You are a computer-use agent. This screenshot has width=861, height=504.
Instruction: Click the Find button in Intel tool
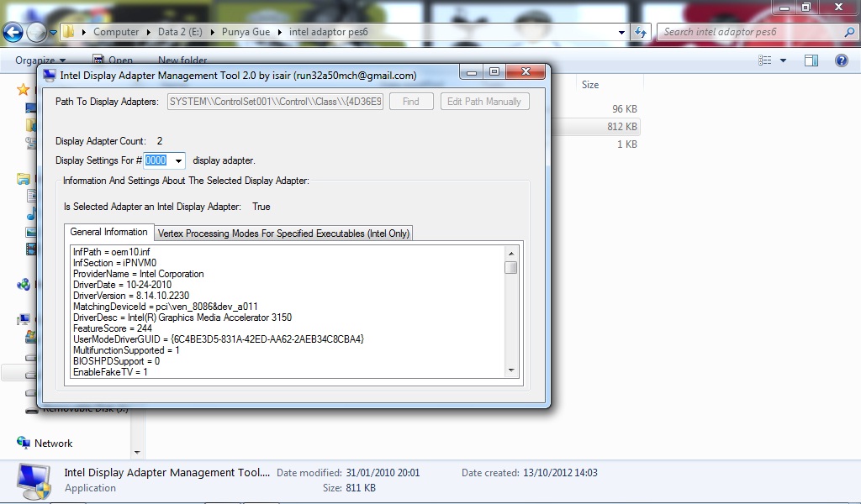411,102
